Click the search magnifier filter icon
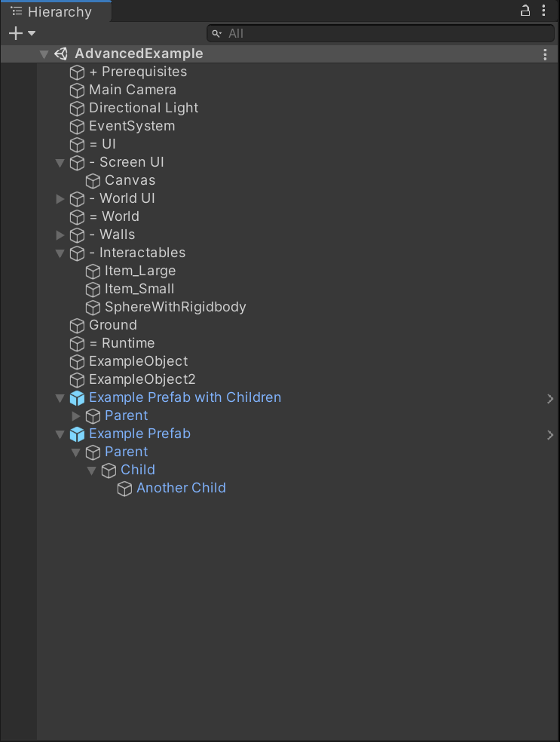This screenshot has height=742, width=560. (x=218, y=33)
